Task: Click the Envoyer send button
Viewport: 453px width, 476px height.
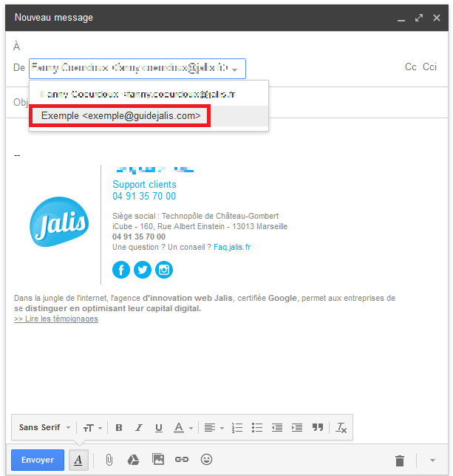Action: pos(37,460)
